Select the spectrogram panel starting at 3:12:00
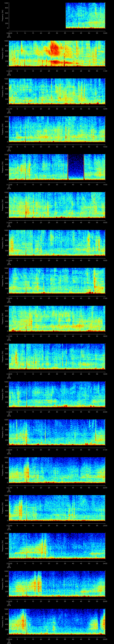 (x=57, y=129)
